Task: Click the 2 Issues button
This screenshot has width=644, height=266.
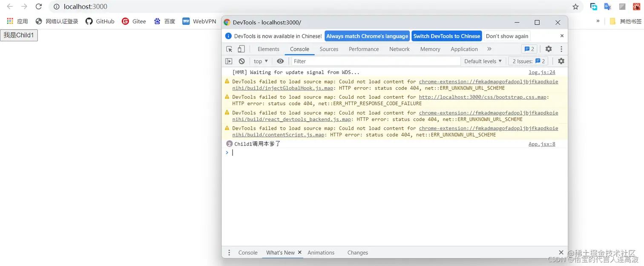Action: coord(529,61)
